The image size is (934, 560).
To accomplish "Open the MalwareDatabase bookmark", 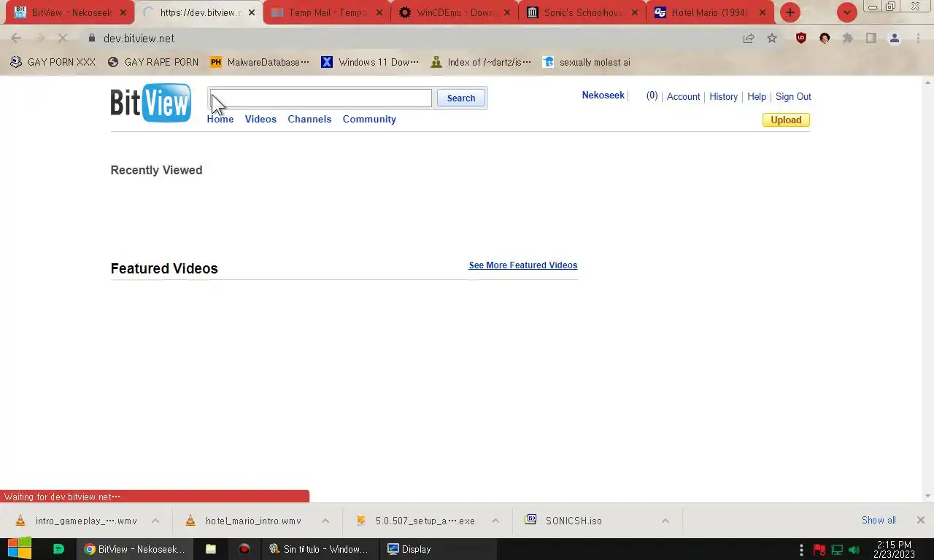I will click(259, 62).
